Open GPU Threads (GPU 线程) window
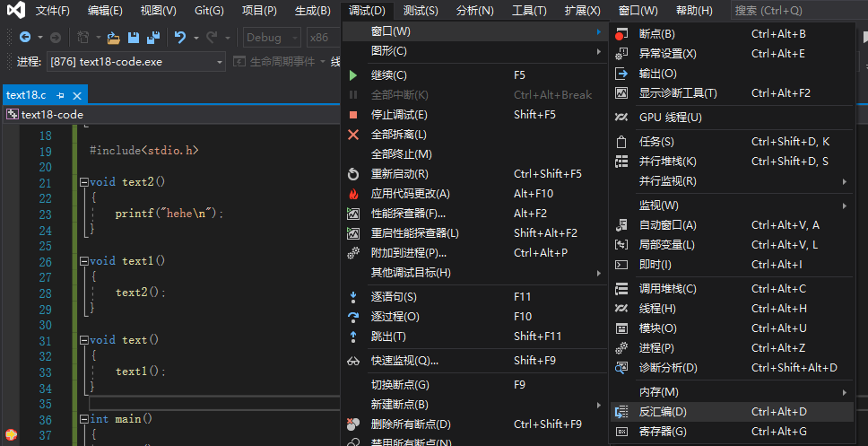Screen dimensions: 868x446 (x=732, y=118)
